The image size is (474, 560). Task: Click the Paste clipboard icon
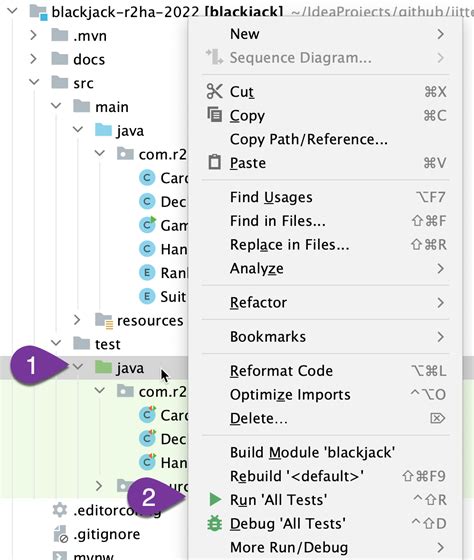click(x=214, y=162)
